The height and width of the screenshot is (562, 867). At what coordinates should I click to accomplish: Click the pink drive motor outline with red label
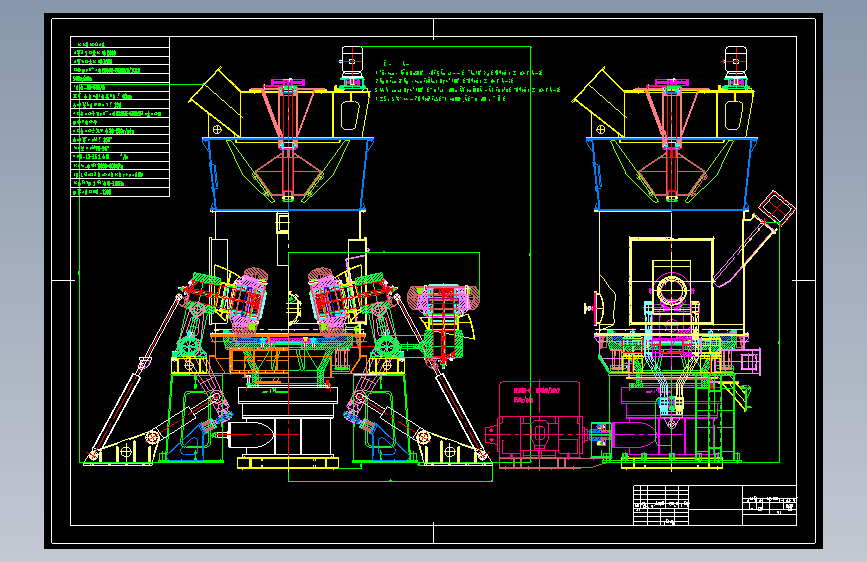tap(541, 424)
